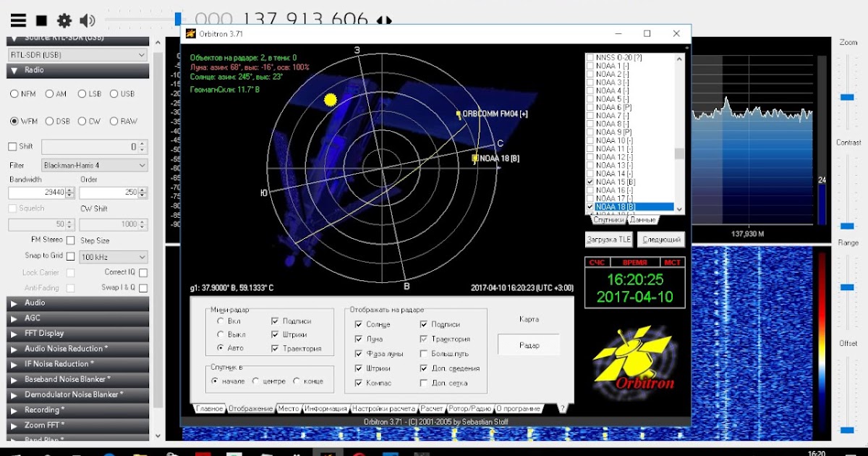Image resolution: width=868 pixels, height=456 pixels.
Task: Open the RTL-SDR (USB) source dropdown
Action: pyautogui.click(x=77, y=55)
